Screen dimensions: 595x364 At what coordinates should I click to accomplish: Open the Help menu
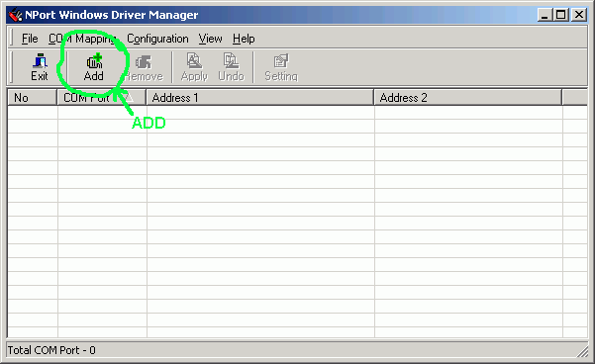click(x=244, y=39)
